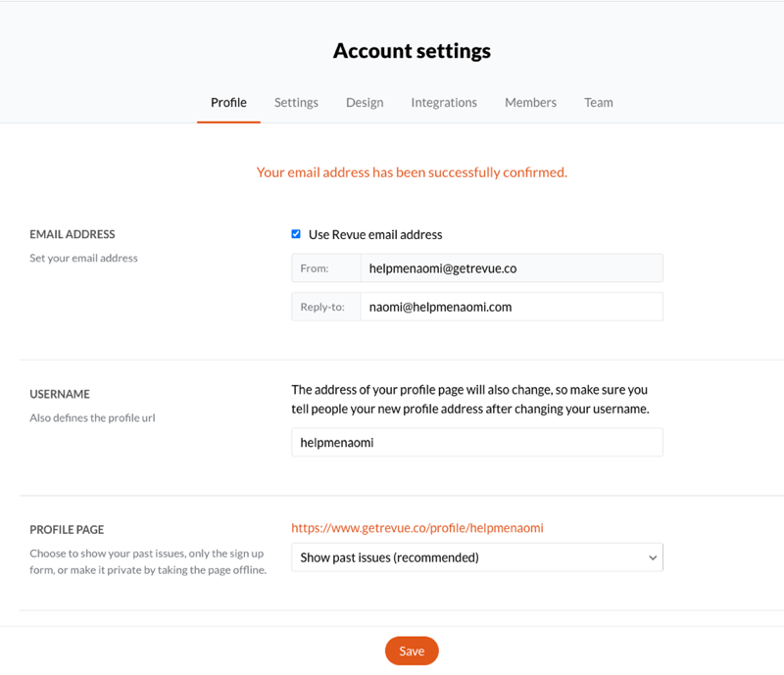This screenshot has width=784, height=675.
Task: Switch to the Team tab
Action: (x=599, y=103)
